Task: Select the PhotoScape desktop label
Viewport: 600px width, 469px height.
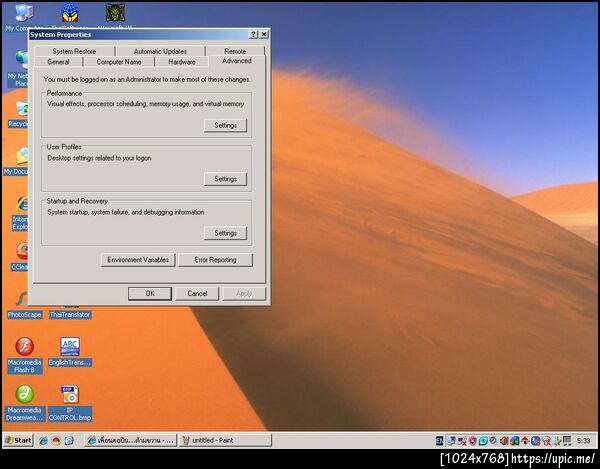Action: click(24, 314)
